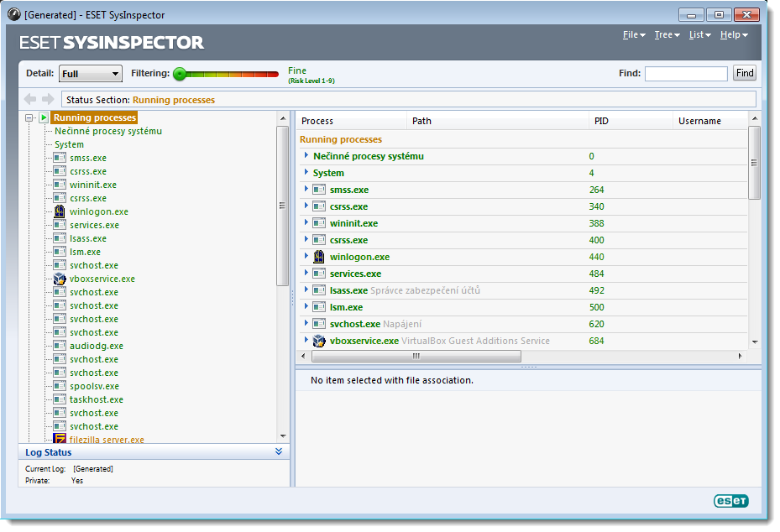Image resolution: width=780 pixels, height=532 pixels.
Task: Click lsass.exe icon in the tree
Action: [60, 238]
